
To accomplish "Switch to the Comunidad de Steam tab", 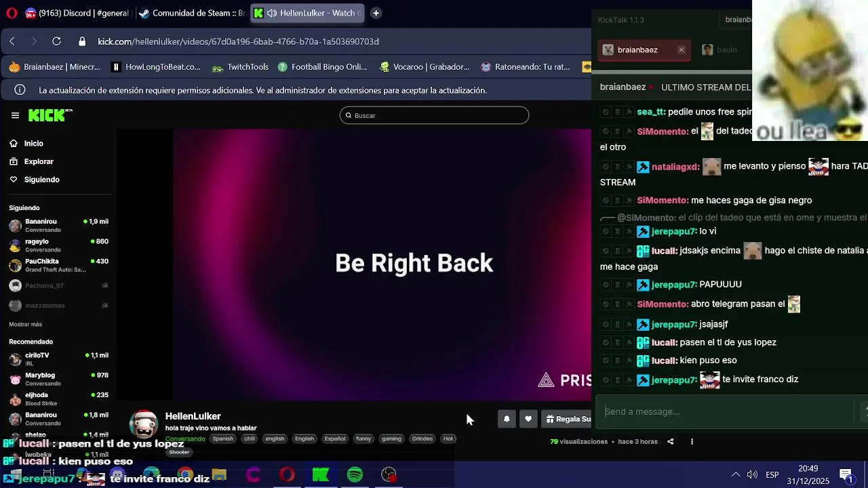I will pos(191,13).
